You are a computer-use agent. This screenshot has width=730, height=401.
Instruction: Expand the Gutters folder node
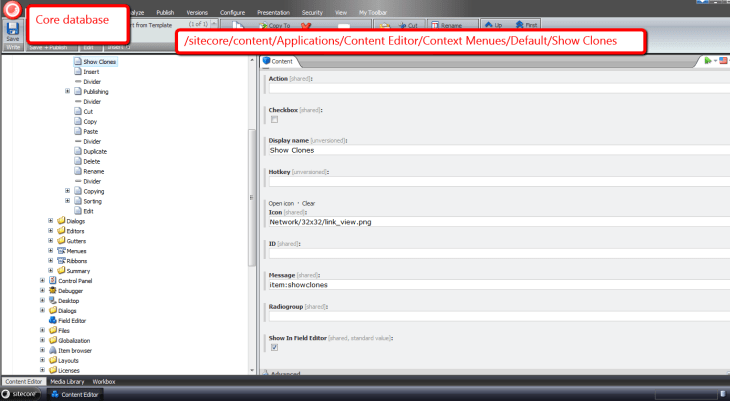51,241
